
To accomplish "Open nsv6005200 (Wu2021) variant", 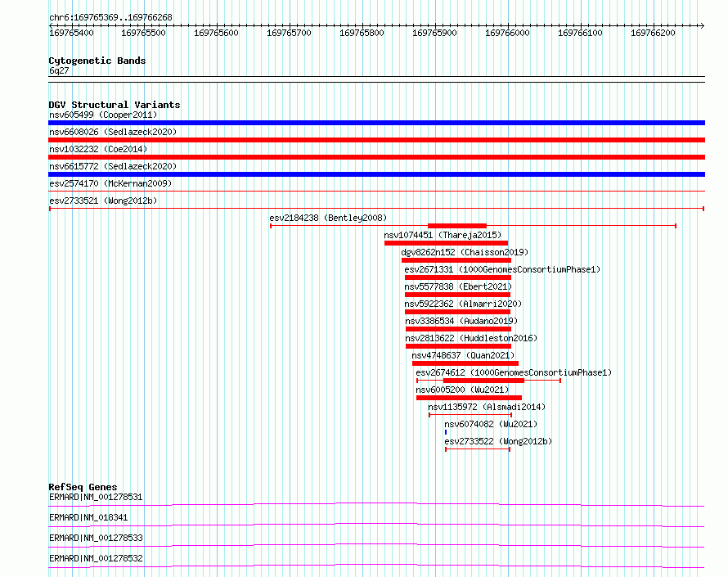I will [x=462, y=390].
